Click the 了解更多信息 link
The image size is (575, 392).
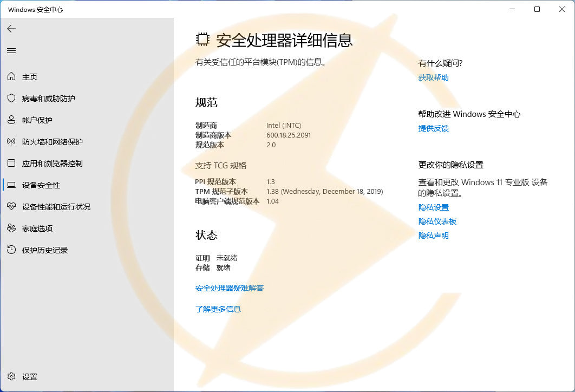(x=218, y=309)
